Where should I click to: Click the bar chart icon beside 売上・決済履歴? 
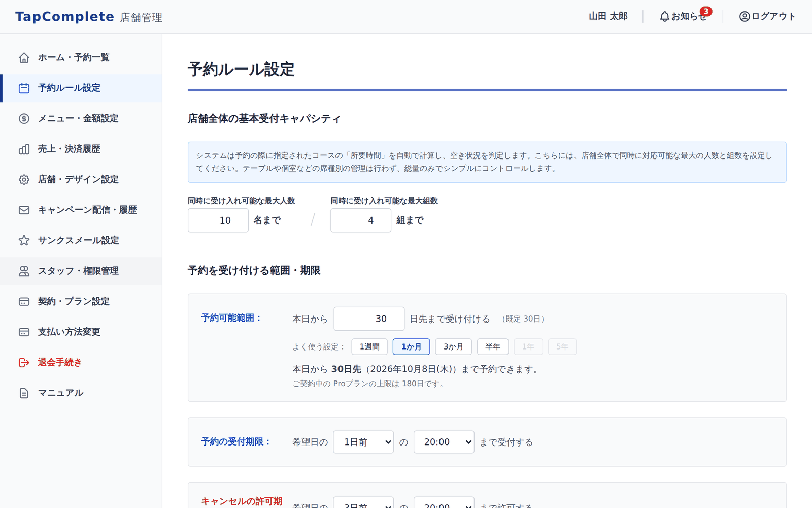point(24,149)
